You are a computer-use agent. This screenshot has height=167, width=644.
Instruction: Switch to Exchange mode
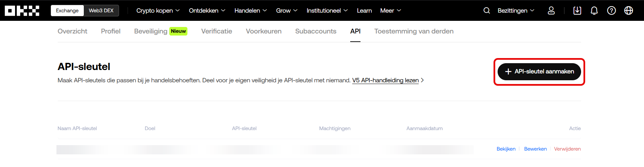click(67, 11)
